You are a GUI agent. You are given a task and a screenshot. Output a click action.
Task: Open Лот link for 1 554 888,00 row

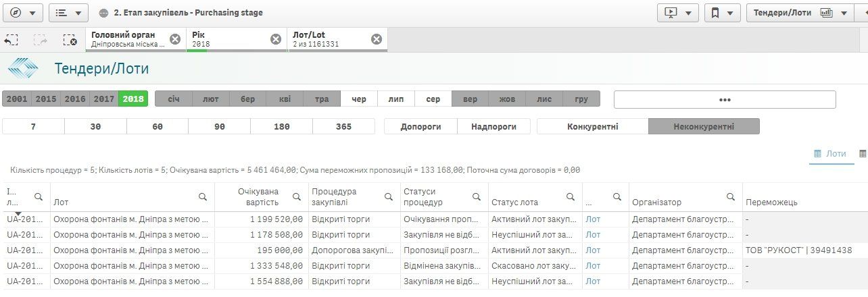(593, 281)
